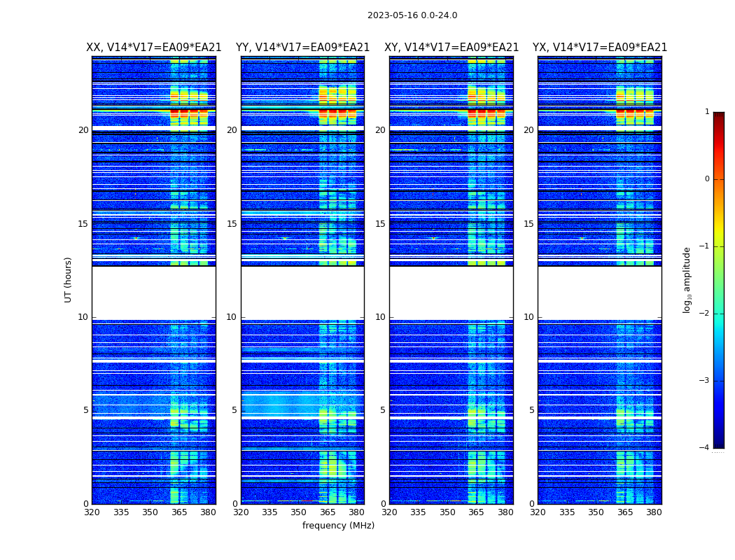
Task: Click the YX, V14*V17=EA09*EA21 panel title
Action: [x=600, y=48]
